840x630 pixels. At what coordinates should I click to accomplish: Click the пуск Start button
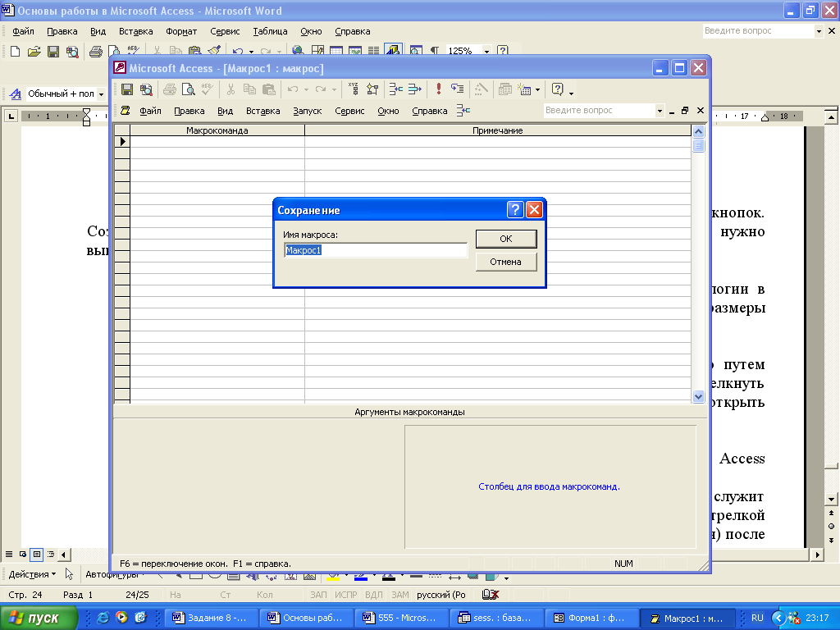[x=39, y=619]
